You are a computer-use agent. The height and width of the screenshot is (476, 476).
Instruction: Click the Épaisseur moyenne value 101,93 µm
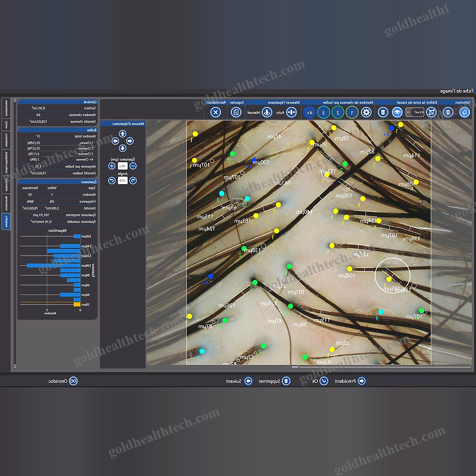click(x=41, y=215)
